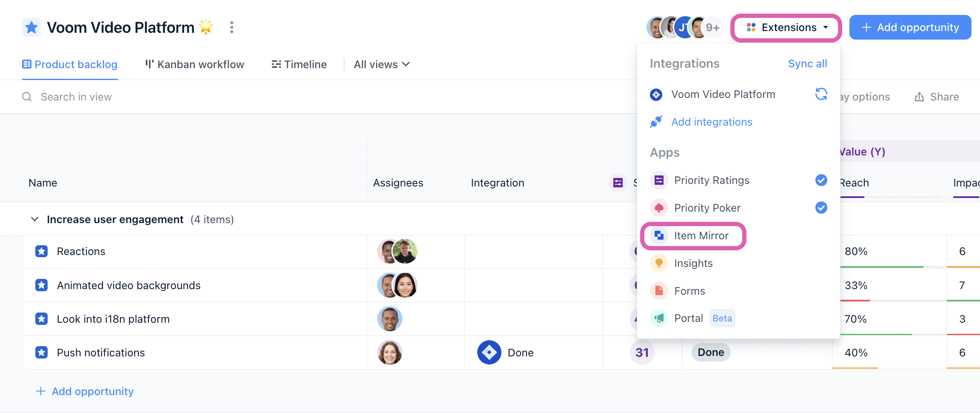This screenshot has height=413, width=980.
Task: Click assignee avatar in Push notifications row
Action: pos(390,353)
